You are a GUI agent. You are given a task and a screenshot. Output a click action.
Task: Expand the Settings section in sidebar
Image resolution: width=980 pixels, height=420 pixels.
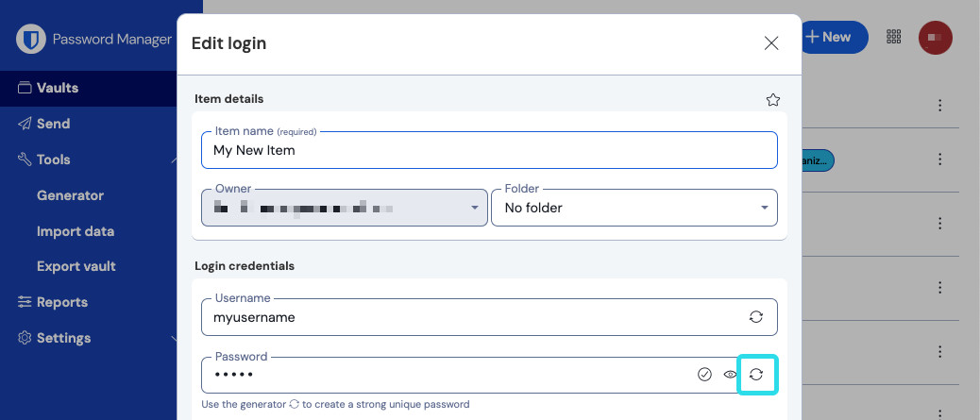(x=174, y=338)
